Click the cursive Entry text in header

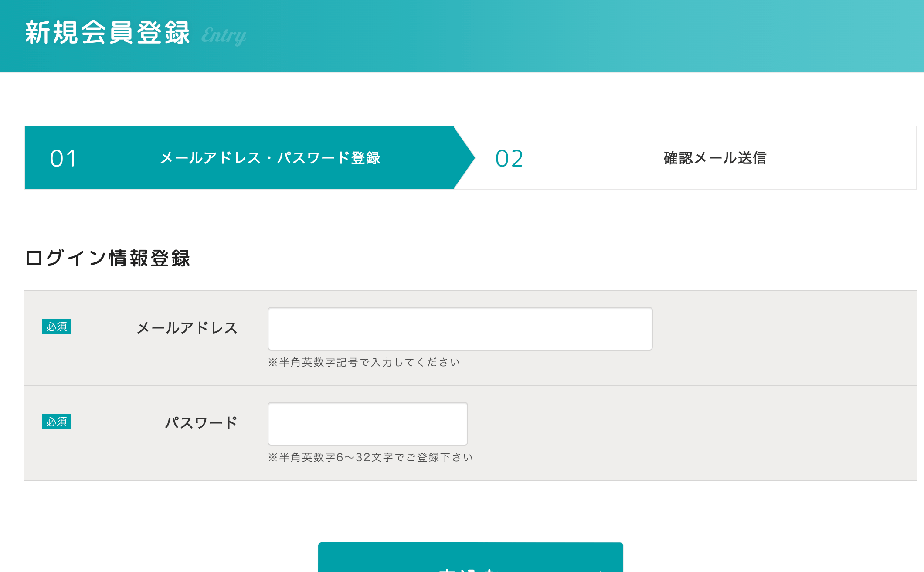224,35
